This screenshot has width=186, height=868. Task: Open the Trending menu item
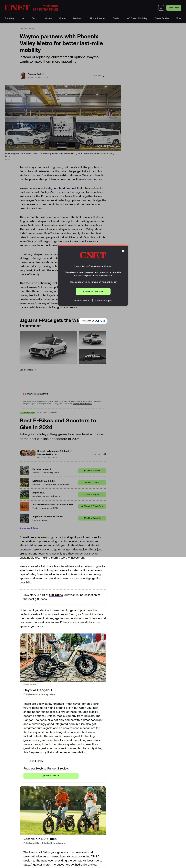coord(9,19)
